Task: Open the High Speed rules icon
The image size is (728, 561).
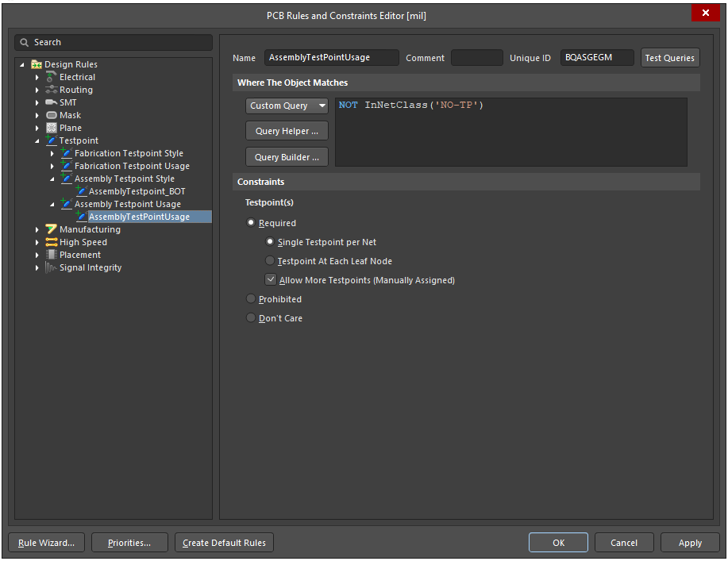Action: click(50, 242)
